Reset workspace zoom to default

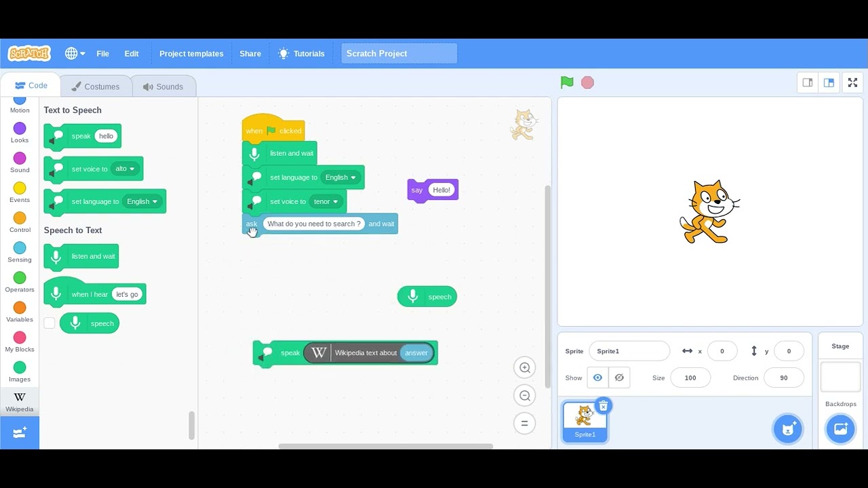pos(524,424)
